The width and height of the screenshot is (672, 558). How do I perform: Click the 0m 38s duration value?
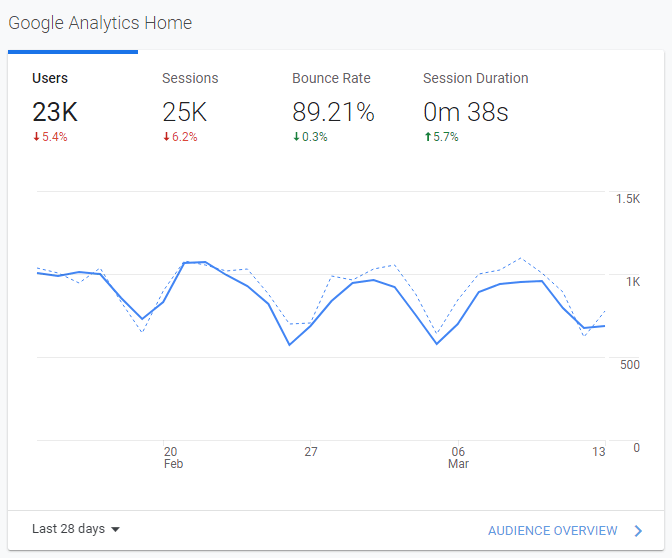pos(466,112)
